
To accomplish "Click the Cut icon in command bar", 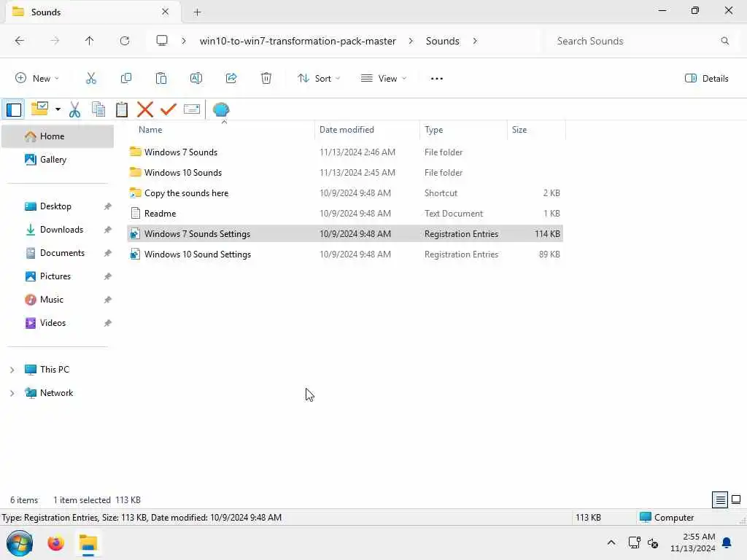I will 91,79.
